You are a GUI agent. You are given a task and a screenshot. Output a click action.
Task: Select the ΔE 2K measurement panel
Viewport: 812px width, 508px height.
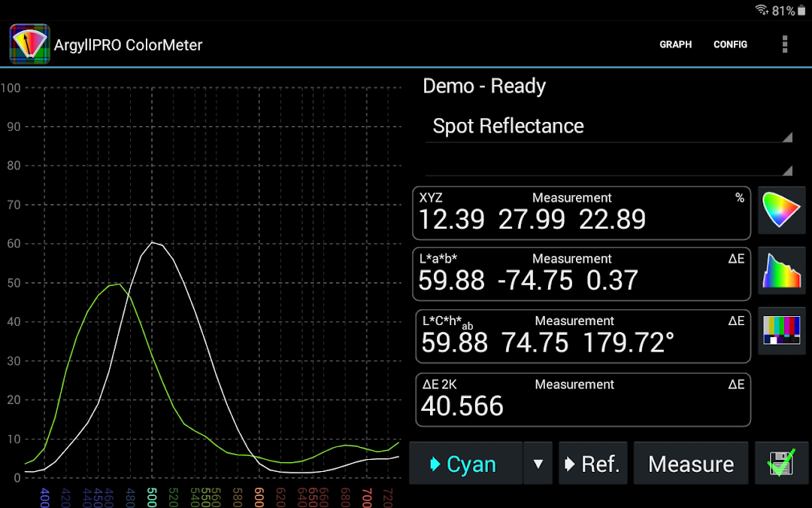click(x=583, y=400)
